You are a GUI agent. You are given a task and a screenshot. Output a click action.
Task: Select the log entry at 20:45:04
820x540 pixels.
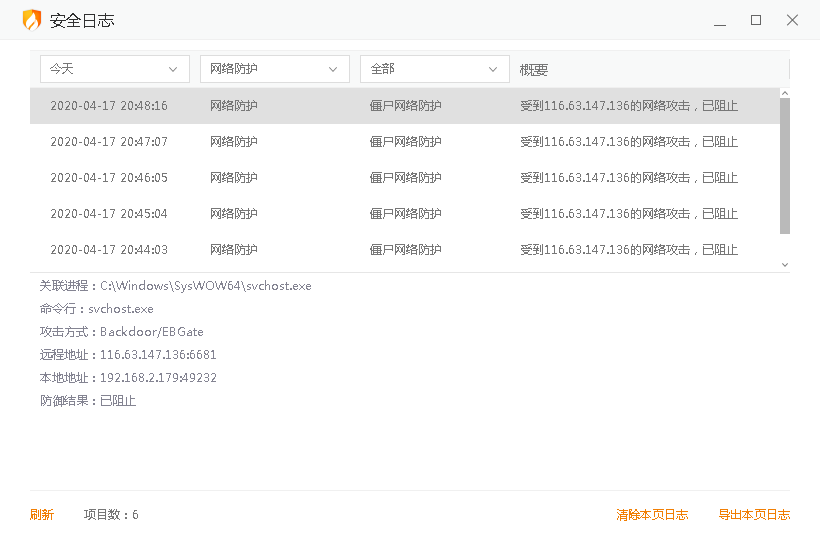pos(400,214)
